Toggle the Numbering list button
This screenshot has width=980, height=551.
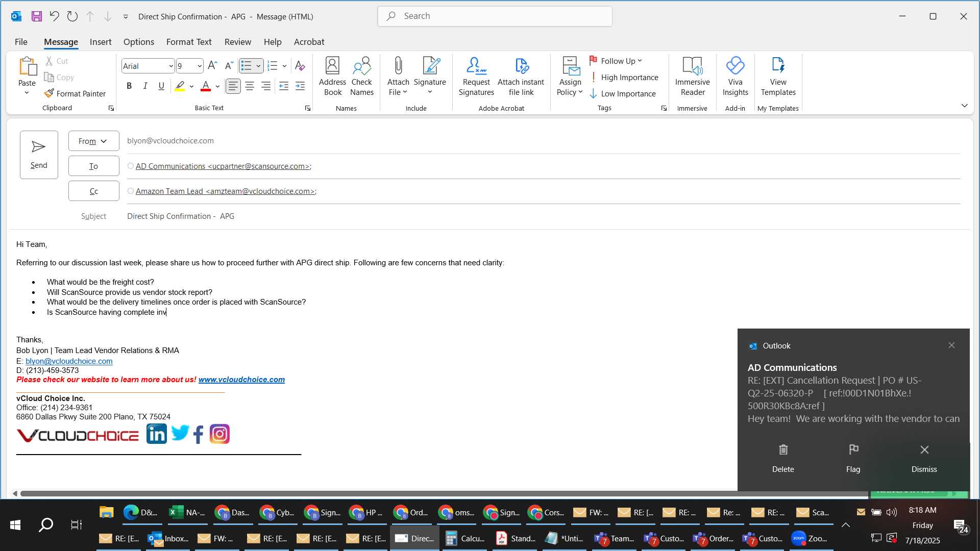tap(273, 66)
